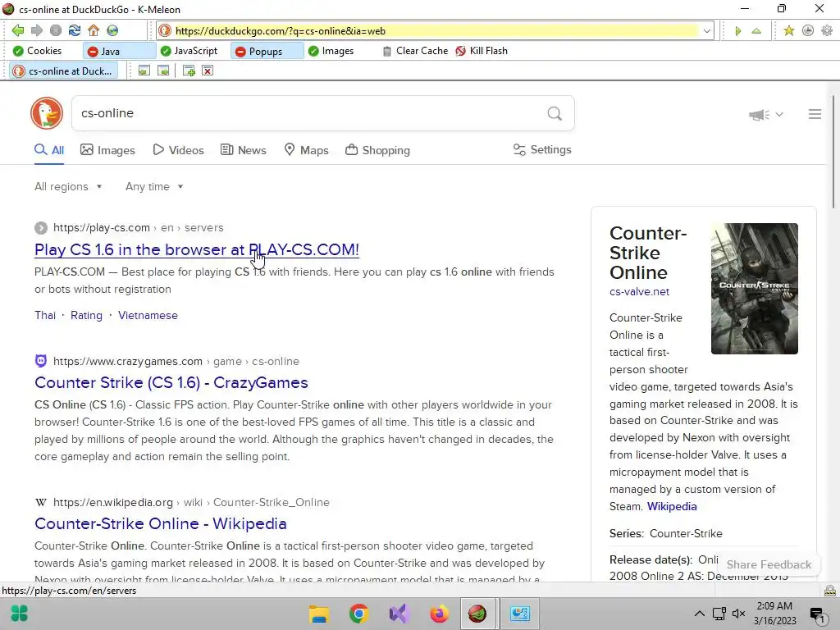840x630 pixels.
Task: Open preferences with the gear icon
Action: 827,30
